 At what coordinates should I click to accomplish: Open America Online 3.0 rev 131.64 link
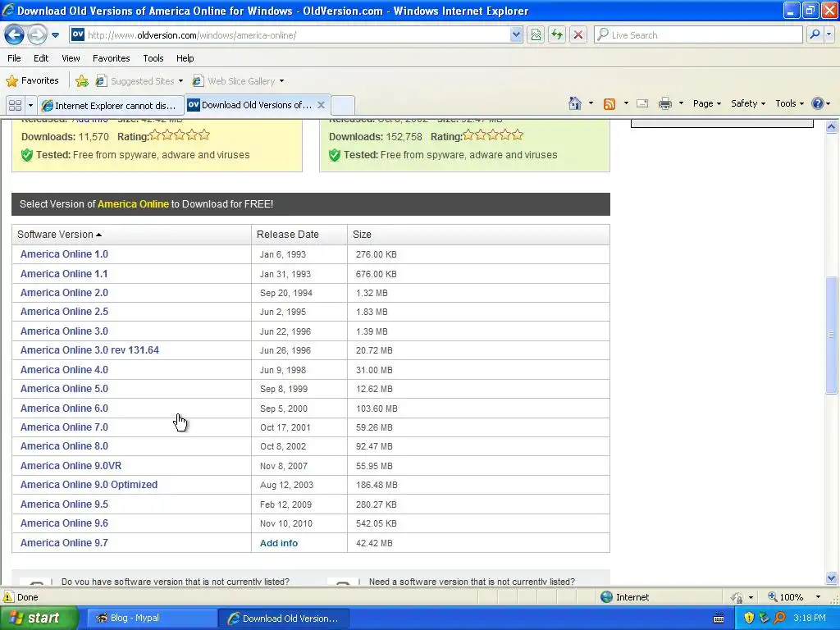coord(89,350)
